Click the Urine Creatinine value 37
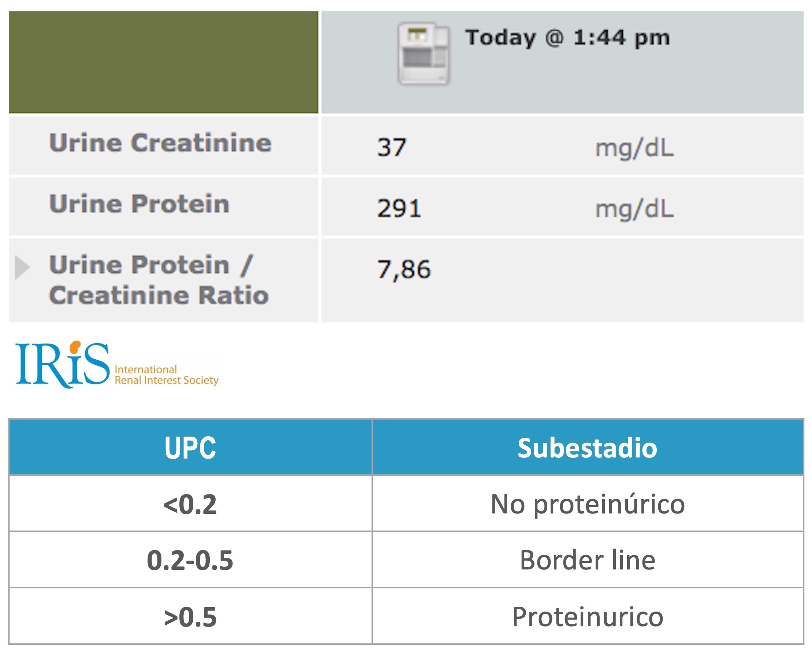This screenshot has width=812, height=654. 392,147
